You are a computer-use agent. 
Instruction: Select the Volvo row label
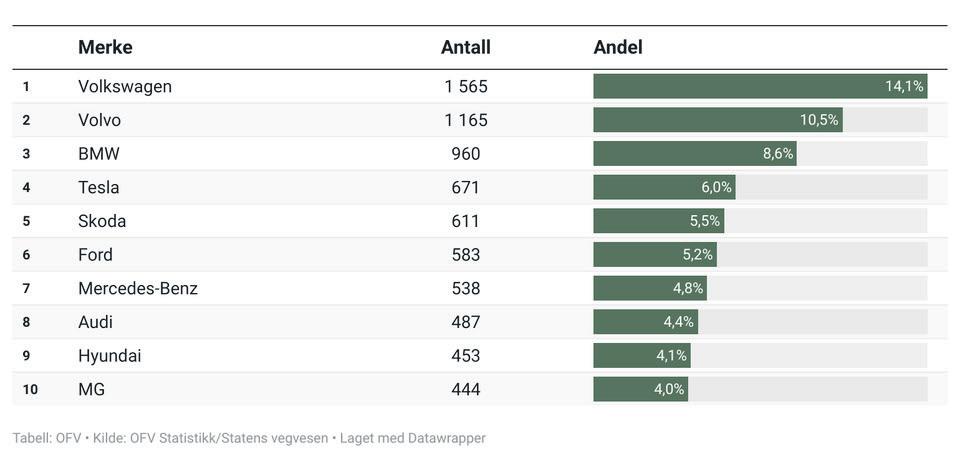point(99,120)
